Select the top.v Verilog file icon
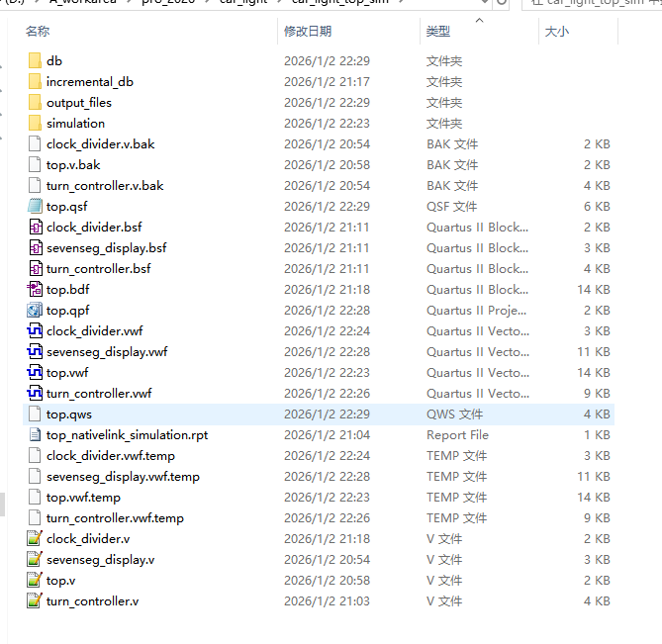 (x=35, y=581)
